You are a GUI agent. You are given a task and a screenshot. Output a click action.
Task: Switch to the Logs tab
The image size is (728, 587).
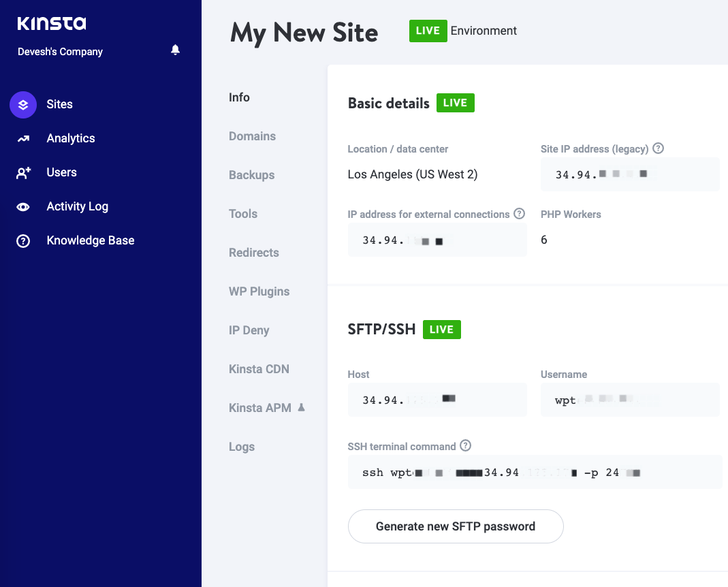(x=242, y=447)
